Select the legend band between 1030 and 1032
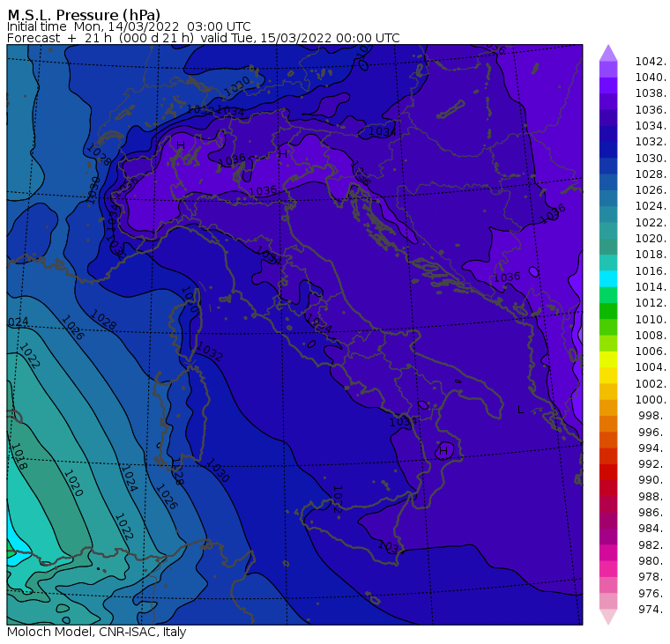This screenshot has width=670, height=644. 608,150
